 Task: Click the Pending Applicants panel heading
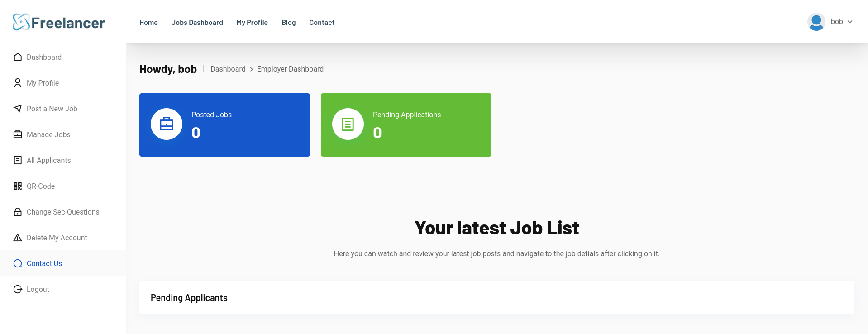(x=189, y=298)
